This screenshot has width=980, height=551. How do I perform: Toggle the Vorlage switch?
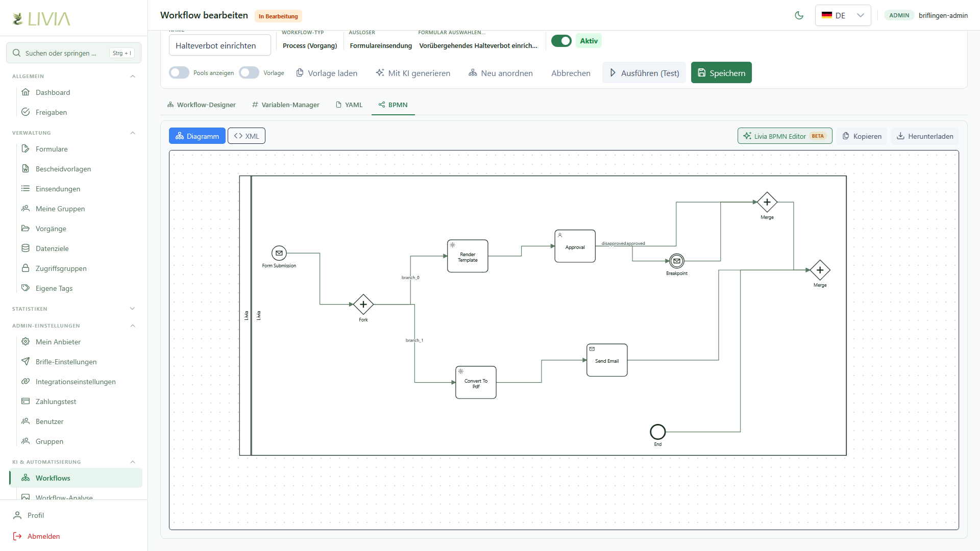249,73
